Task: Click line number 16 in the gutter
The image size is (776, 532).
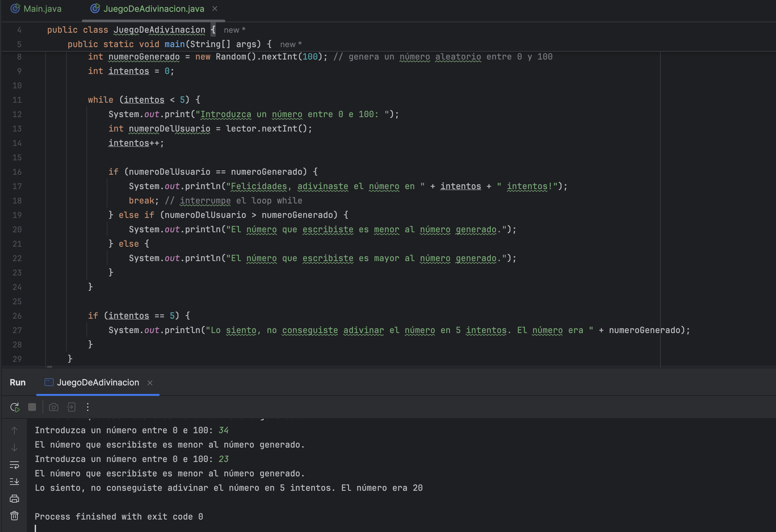Action: coord(17,172)
